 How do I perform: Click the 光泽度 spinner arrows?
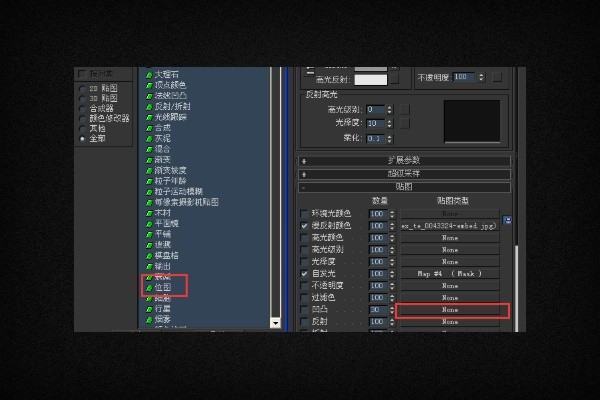(390, 124)
